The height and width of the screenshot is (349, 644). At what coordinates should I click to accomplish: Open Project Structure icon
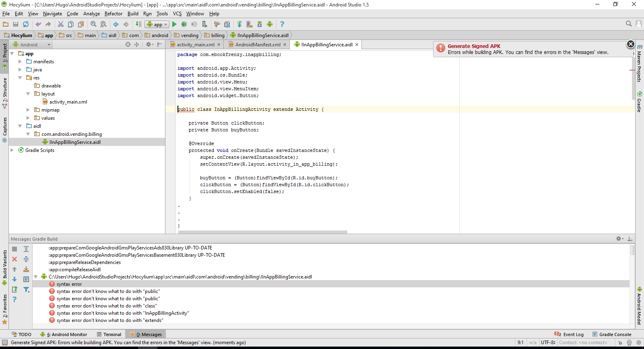(227, 24)
